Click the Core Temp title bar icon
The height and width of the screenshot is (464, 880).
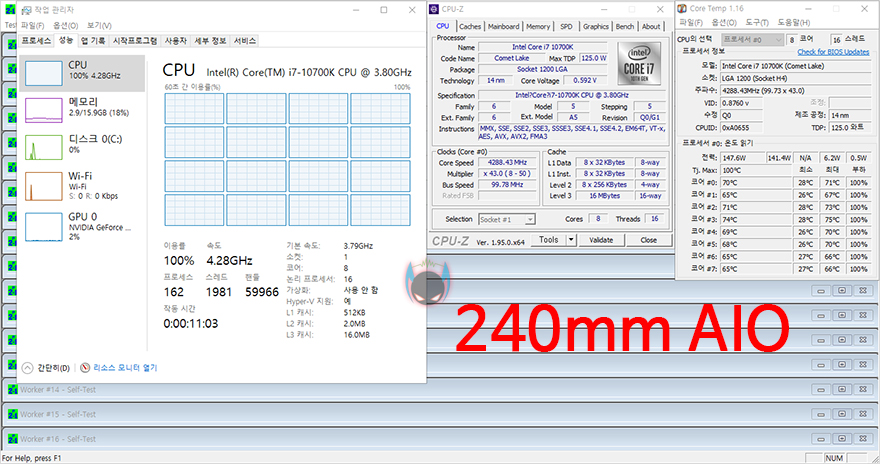point(682,8)
